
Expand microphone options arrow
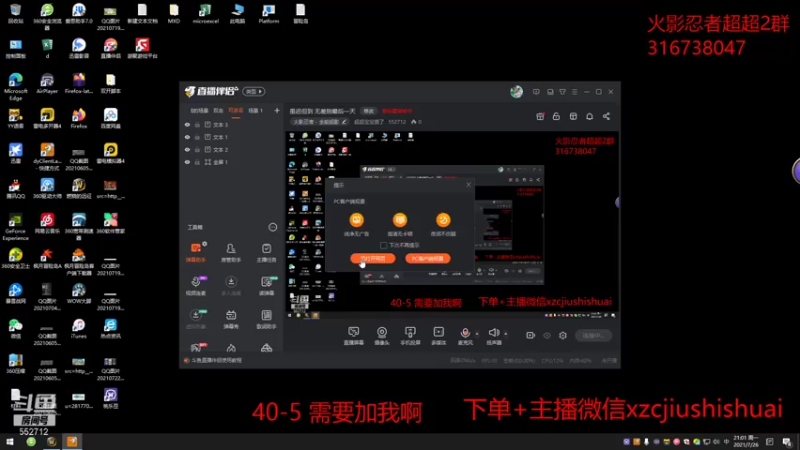(x=477, y=334)
